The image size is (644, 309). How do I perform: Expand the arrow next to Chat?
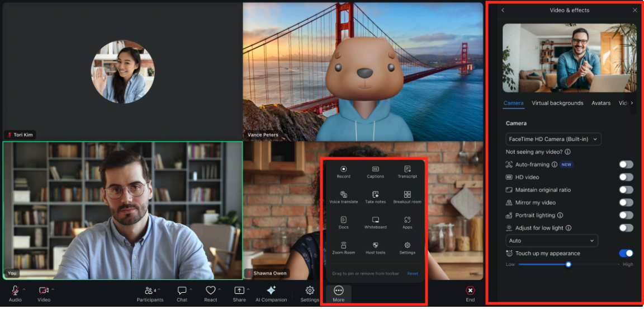pos(191,289)
